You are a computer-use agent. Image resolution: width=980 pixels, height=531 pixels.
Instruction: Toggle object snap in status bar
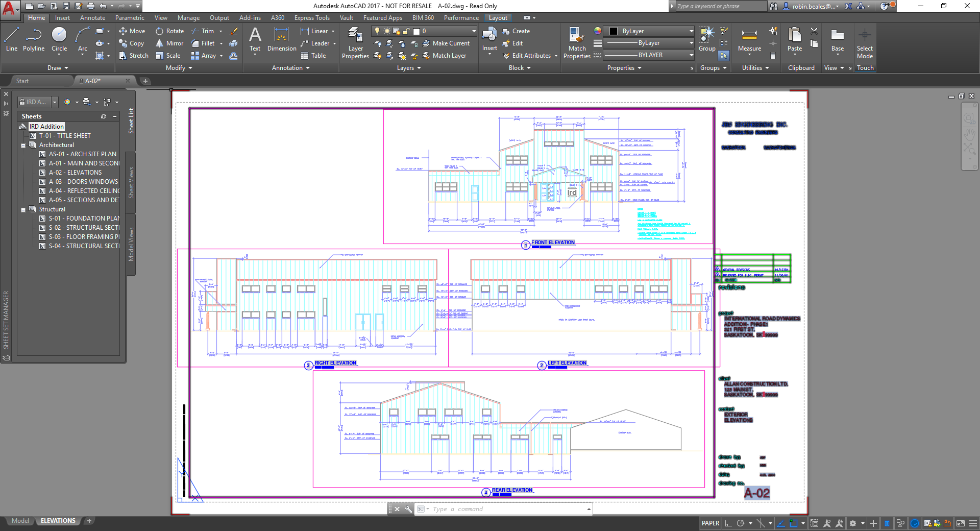click(x=794, y=523)
